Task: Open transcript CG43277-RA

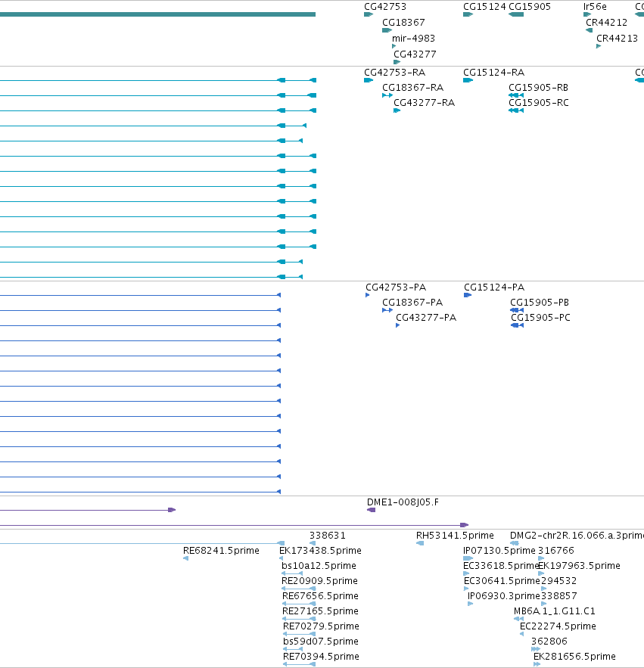Action: coord(424,103)
